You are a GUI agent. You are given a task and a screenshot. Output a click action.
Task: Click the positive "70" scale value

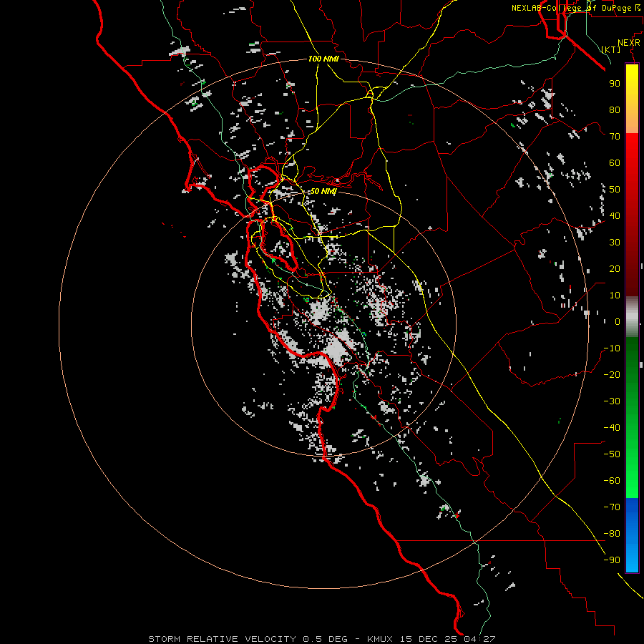(615, 137)
